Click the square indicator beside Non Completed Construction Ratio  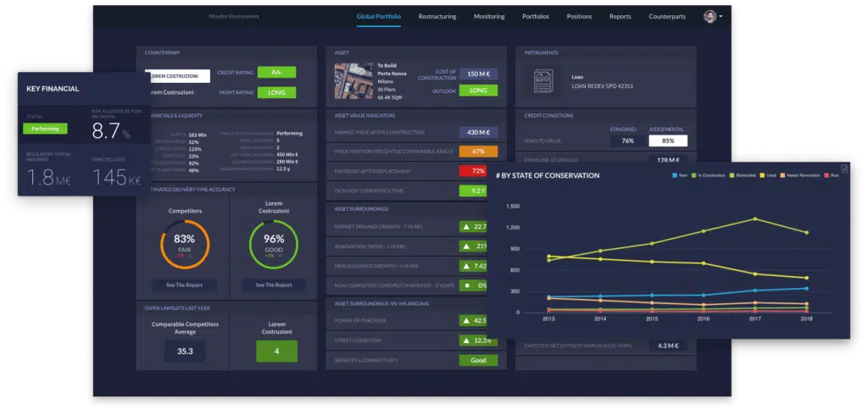(x=466, y=285)
